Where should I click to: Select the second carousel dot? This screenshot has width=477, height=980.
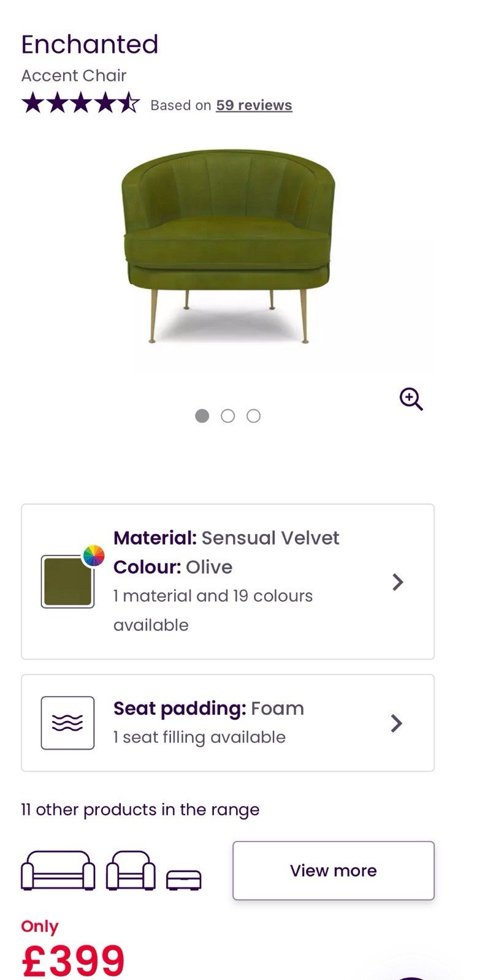click(228, 415)
